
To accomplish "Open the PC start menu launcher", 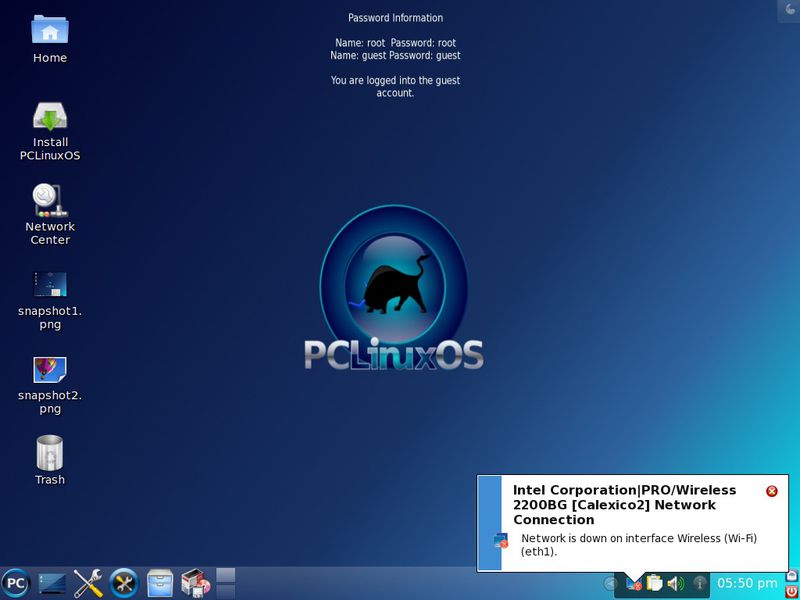I will point(16,583).
